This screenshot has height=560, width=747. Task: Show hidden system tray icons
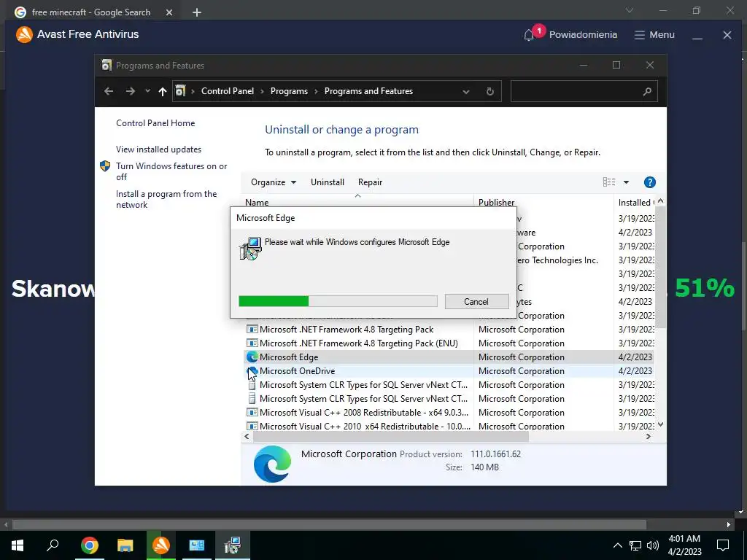[617, 545]
